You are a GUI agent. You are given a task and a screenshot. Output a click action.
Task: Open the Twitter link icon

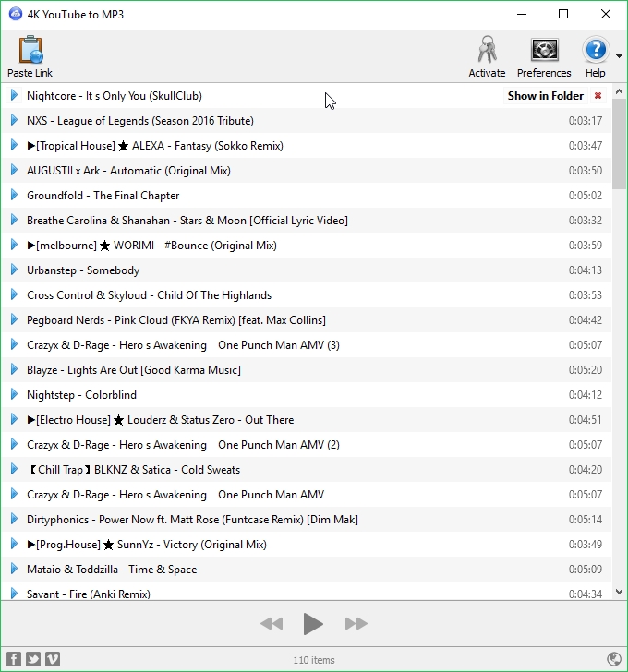point(33,659)
